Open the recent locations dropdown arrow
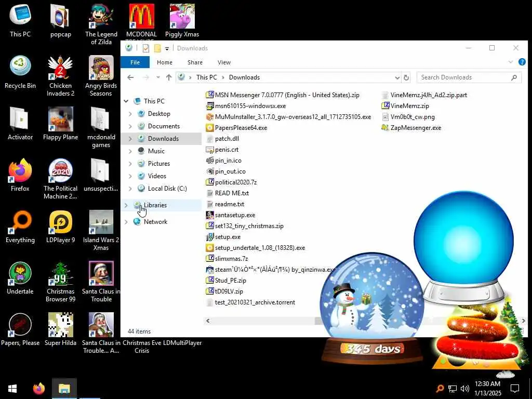Viewport: 532px width, 399px height. [x=158, y=77]
